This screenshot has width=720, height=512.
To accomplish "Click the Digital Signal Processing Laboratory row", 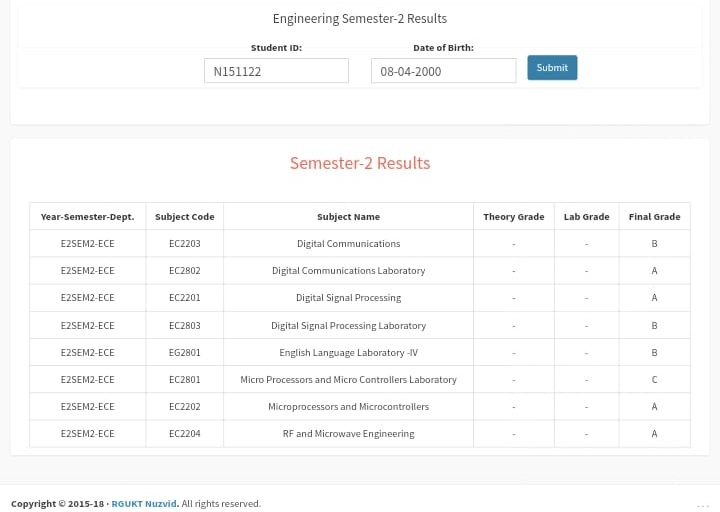I will (348, 326).
